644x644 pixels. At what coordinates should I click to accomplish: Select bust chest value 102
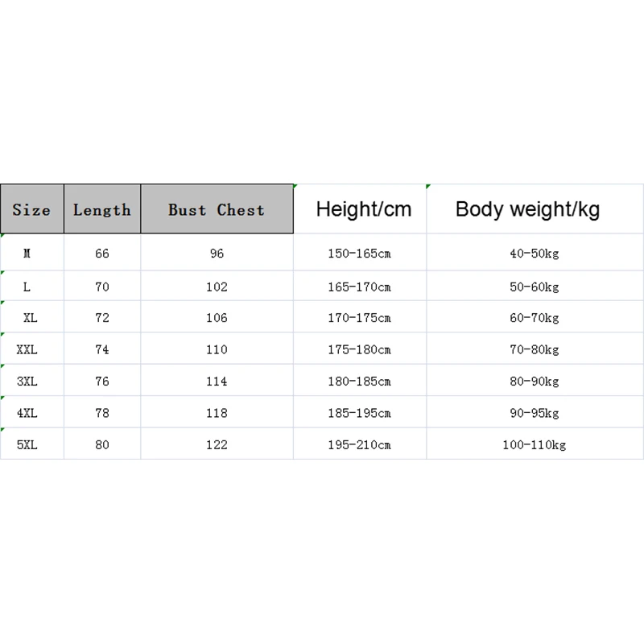217,287
